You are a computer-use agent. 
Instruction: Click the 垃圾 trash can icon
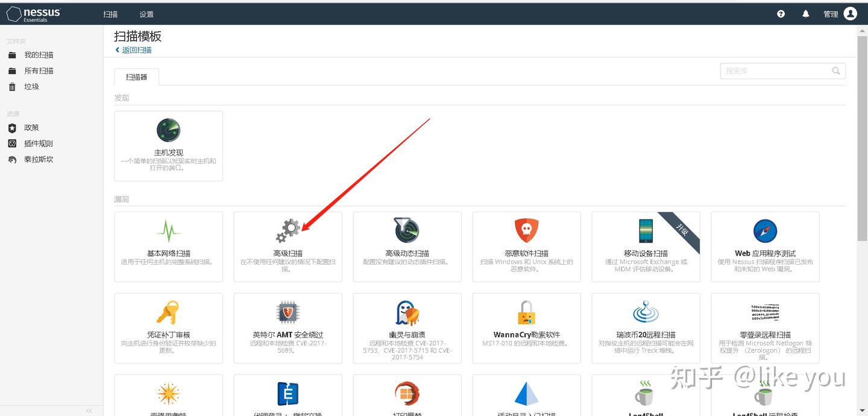12,86
